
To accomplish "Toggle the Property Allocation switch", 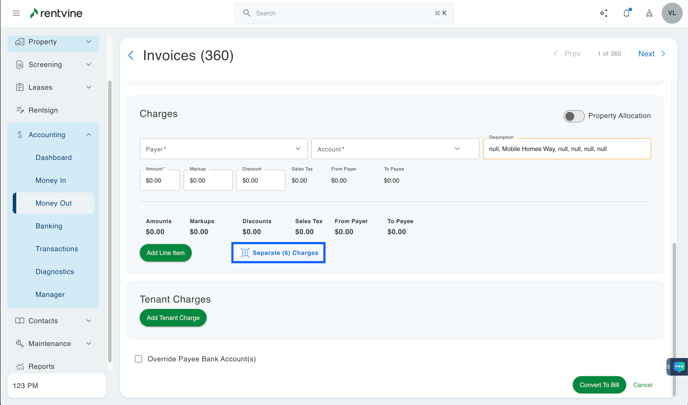I will coord(573,116).
